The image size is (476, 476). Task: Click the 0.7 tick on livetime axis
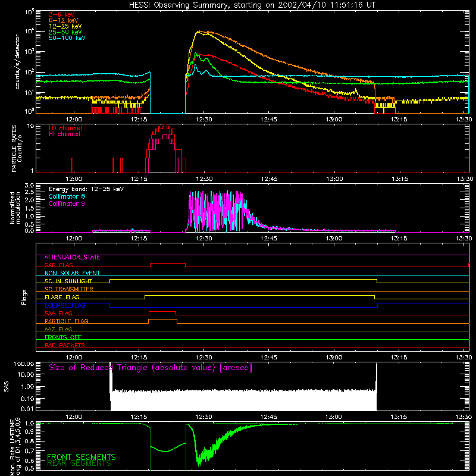tap(29, 451)
